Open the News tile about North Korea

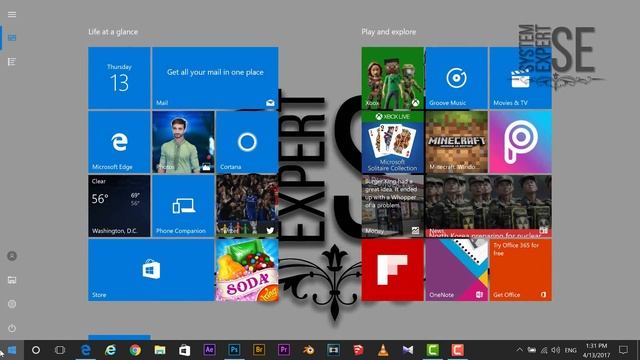(489, 206)
